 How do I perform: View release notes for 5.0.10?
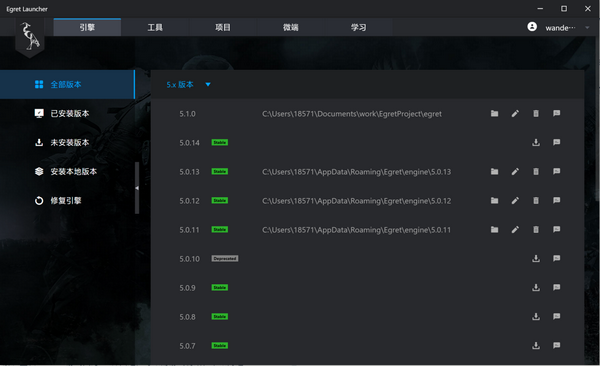pyautogui.click(x=556, y=258)
